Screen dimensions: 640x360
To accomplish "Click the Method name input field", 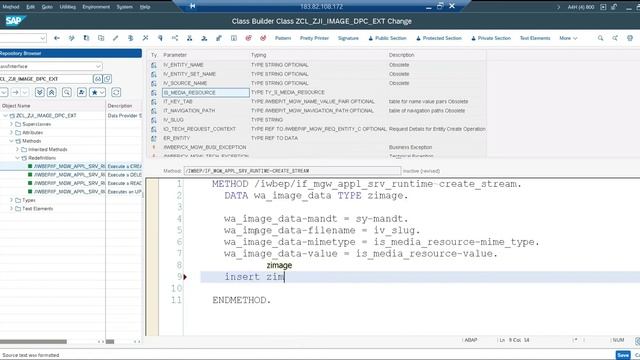I will click(x=292, y=171).
